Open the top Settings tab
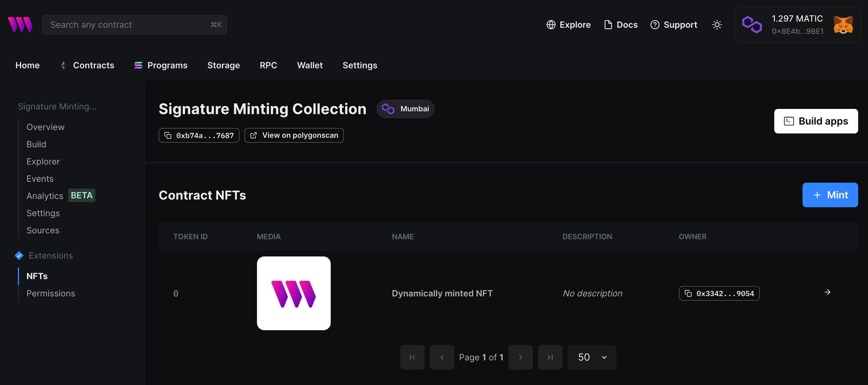Viewport: 868px width, 385px height. coord(360,65)
